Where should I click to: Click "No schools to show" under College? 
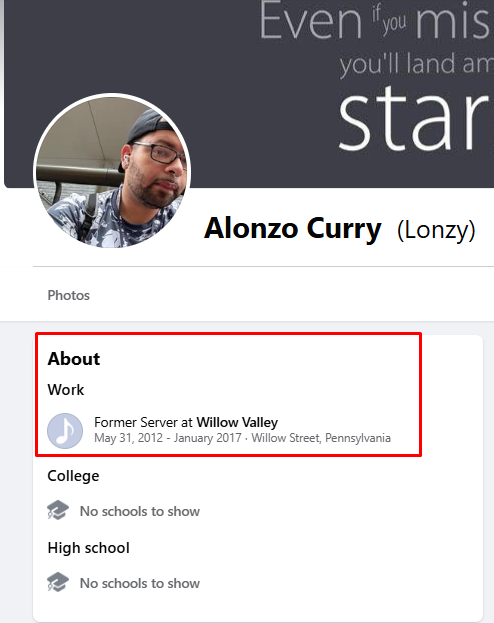tap(139, 511)
